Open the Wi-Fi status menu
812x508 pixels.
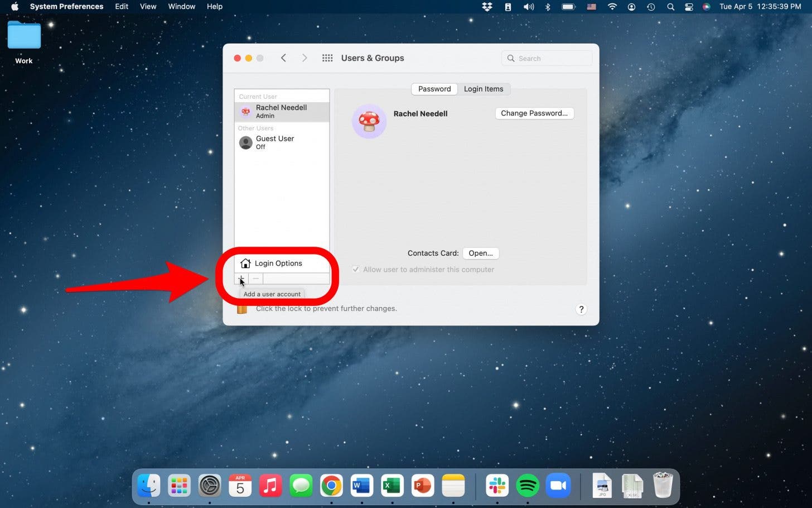tap(612, 7)
